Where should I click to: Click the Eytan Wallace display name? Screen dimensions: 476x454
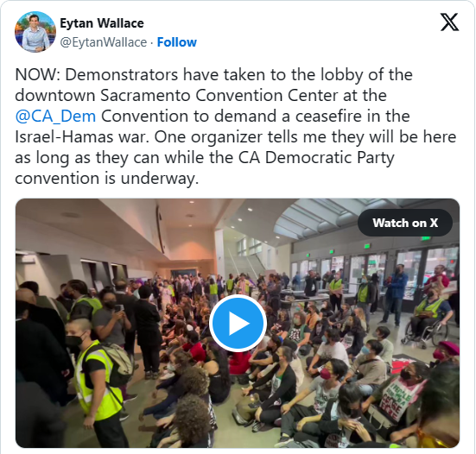tap(102, 23)
